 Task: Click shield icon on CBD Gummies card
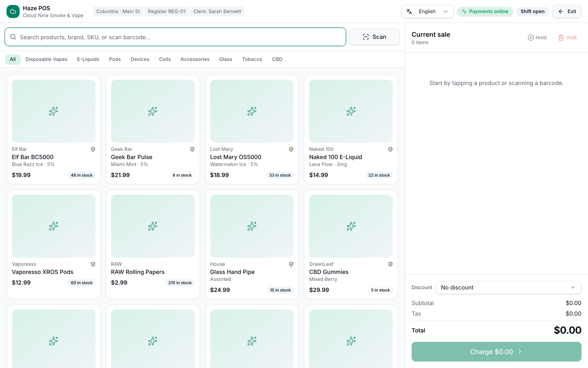pyautogui.click(x=390, y=264)
